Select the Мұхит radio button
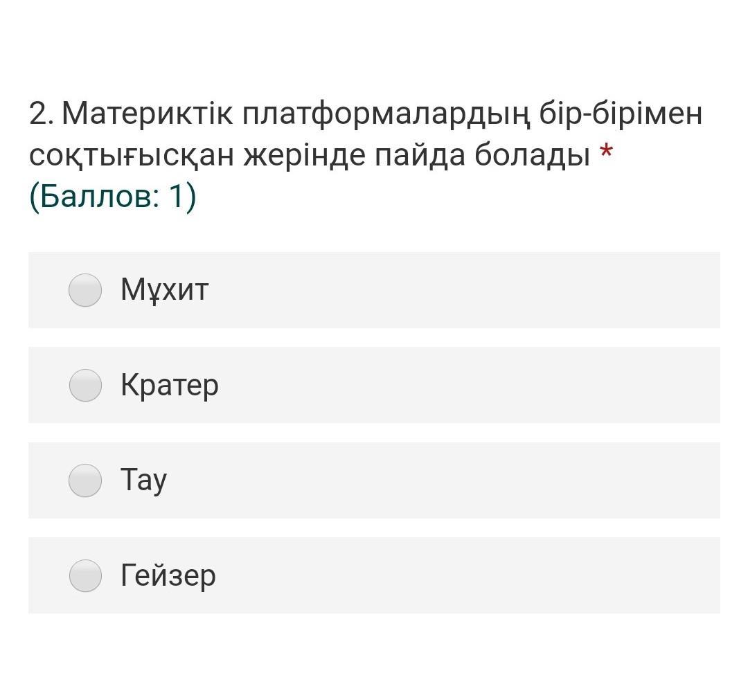Screen dimensions: 748x700 tap(85, 290)
